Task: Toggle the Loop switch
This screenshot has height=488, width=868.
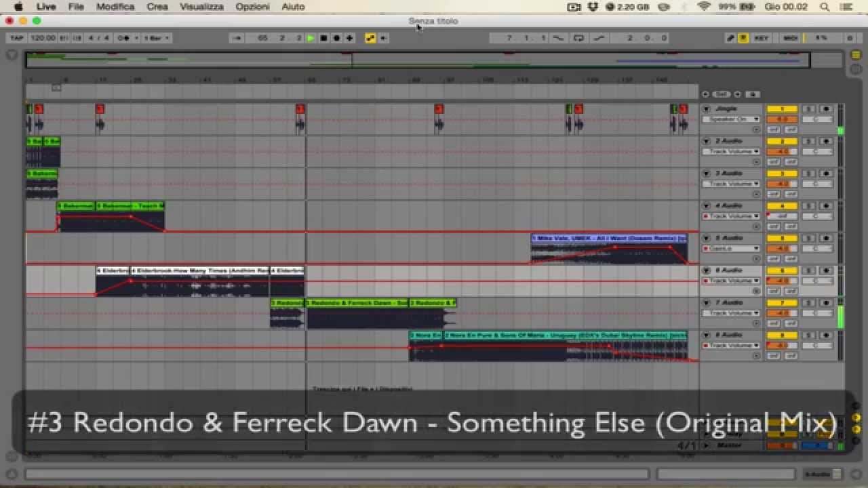Action: click(578, 38)
